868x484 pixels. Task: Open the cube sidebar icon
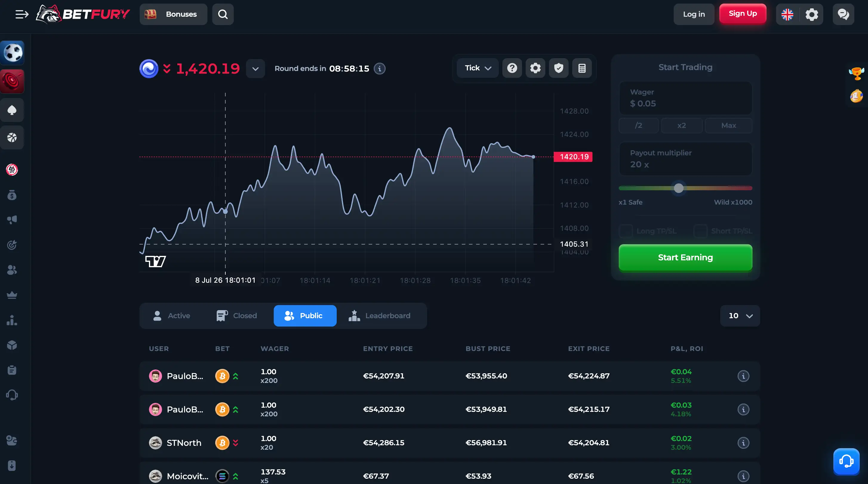[x=12, y=345]
